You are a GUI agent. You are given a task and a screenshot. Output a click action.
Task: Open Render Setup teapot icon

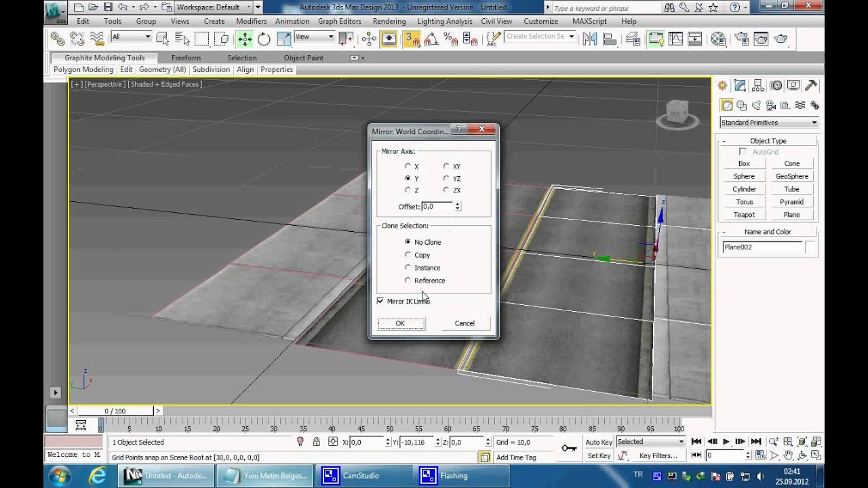coord(741,39)
